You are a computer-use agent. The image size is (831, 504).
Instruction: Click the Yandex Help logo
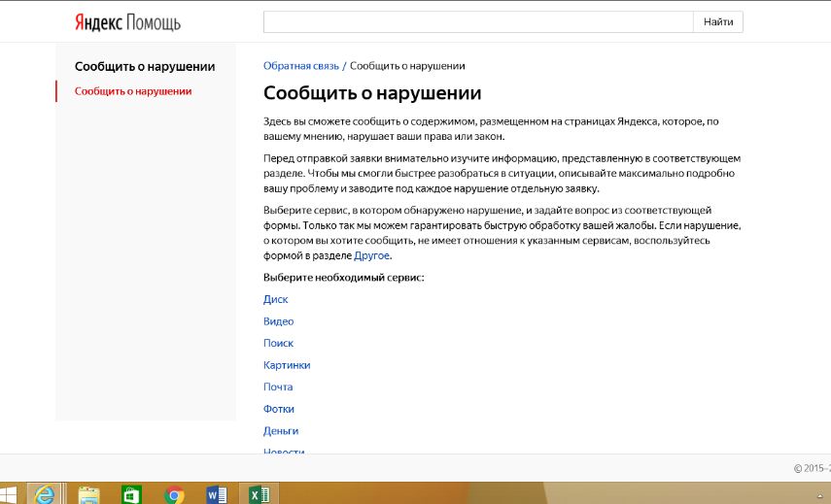point(126,22)
